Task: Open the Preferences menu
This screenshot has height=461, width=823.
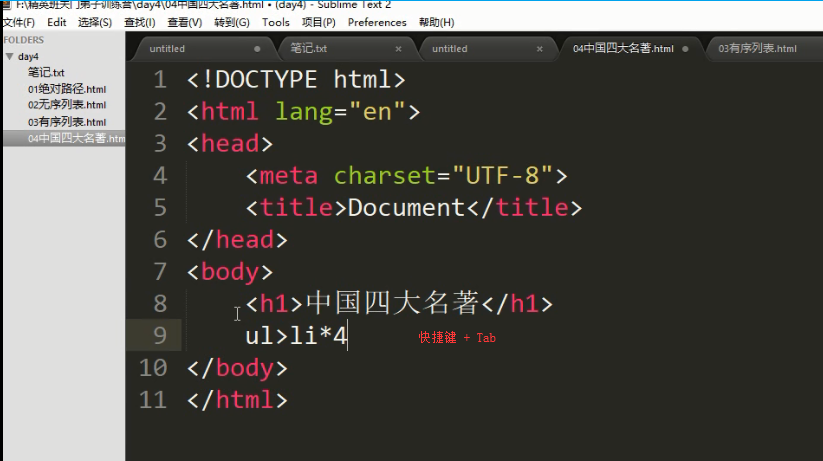Action: pos(377,22)
